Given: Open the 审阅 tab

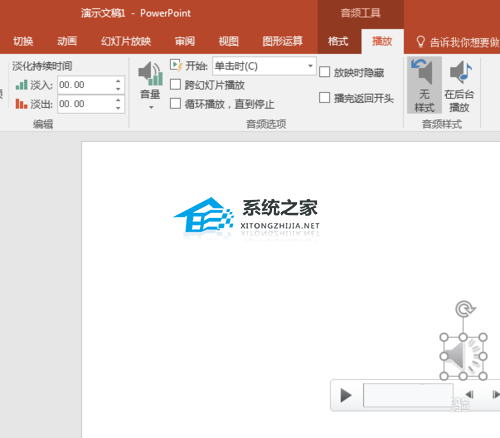Looking at the screenshot, I should pos(185,41).
